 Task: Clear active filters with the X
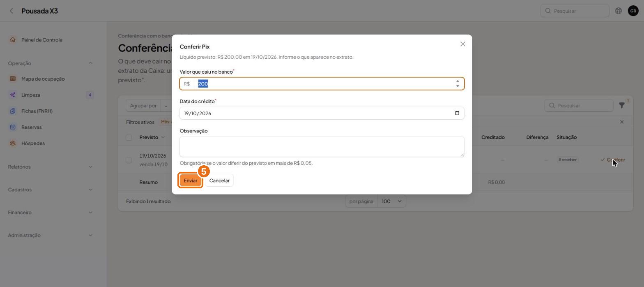point(621,122)
